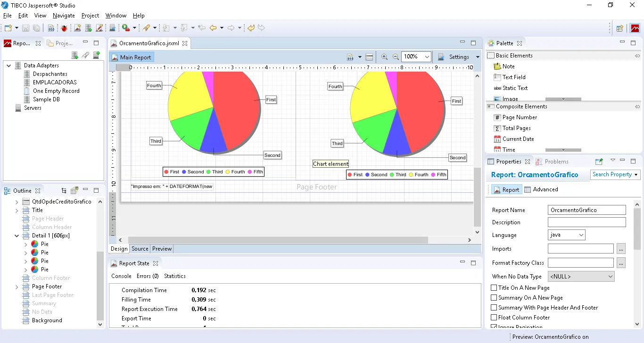Check Summary On A New Page
The width and height of the screenshot is (644, 343).
click(x=494, y=298)
